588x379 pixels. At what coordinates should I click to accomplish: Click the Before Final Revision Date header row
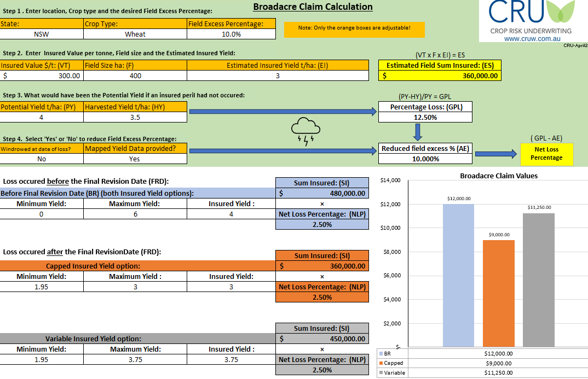click(x=137, y=193)
